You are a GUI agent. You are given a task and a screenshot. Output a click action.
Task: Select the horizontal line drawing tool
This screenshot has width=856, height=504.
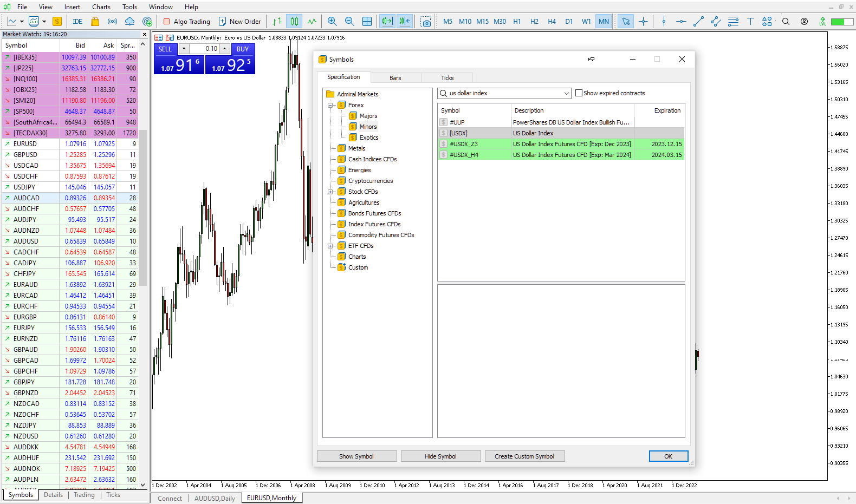coord(681,22)
